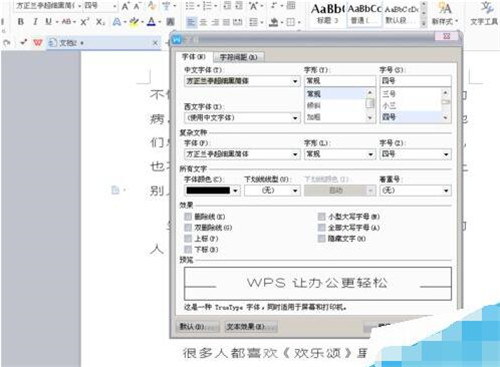
Task: Toggle Bold formatting in the toolbar
Action: (x=21, y=22)
